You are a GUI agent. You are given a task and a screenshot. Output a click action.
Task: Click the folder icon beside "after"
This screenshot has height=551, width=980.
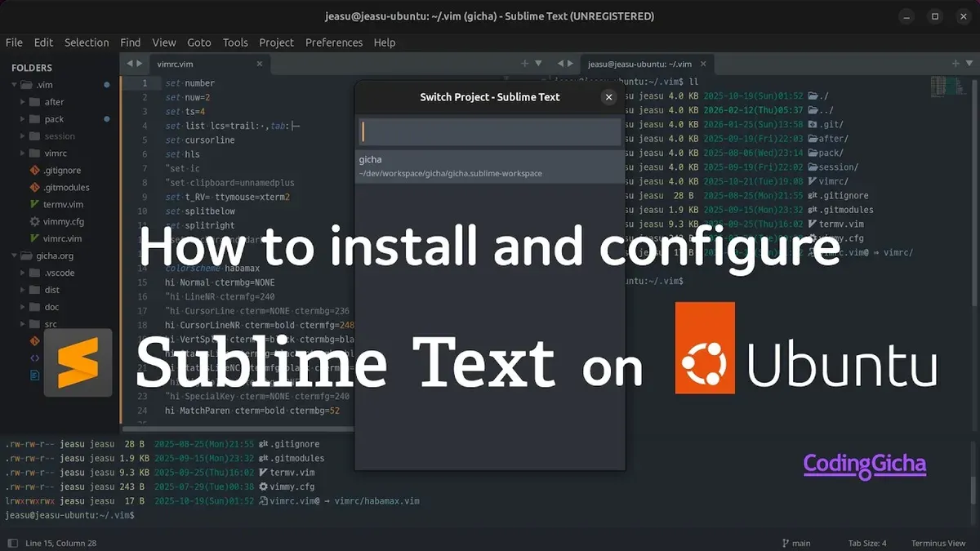pyautogui.click(x=34, y=102)
